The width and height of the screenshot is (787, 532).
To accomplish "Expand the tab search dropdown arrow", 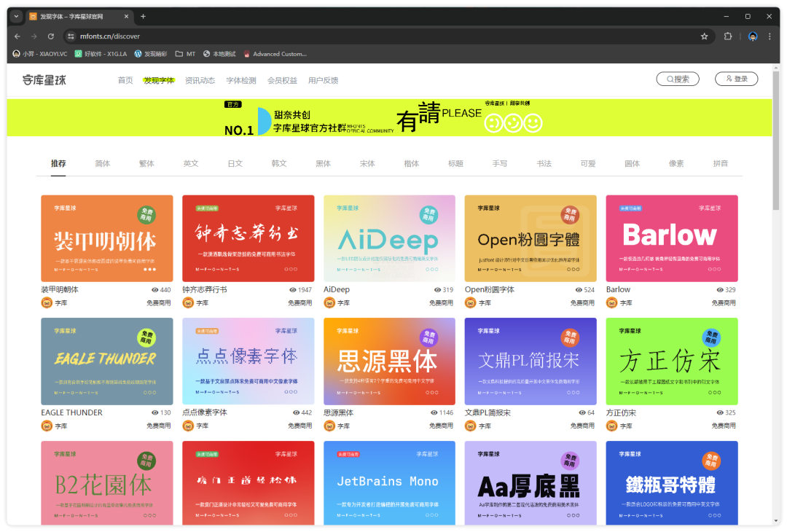I will [x=17, y=17].
